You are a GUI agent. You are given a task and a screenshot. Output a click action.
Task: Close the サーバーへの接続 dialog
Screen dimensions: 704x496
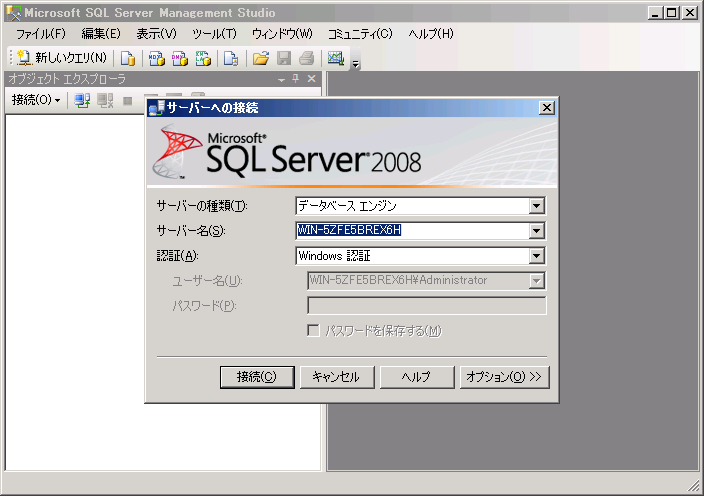(546, 108)
